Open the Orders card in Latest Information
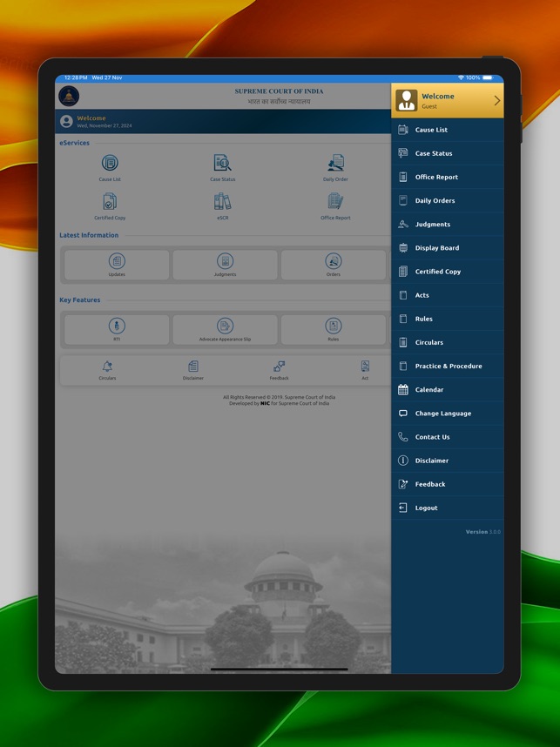560x747 pixels. click(334, 265)
